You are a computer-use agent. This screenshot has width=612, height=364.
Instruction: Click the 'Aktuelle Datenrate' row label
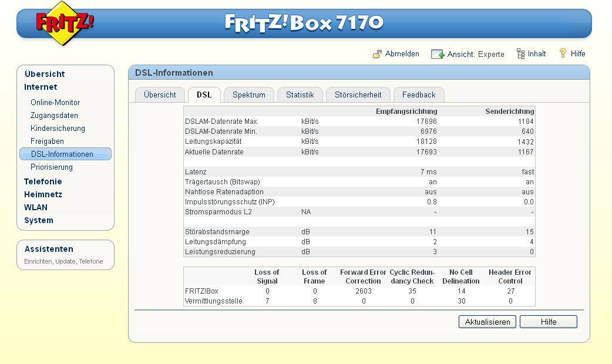(x=214, y=151)
